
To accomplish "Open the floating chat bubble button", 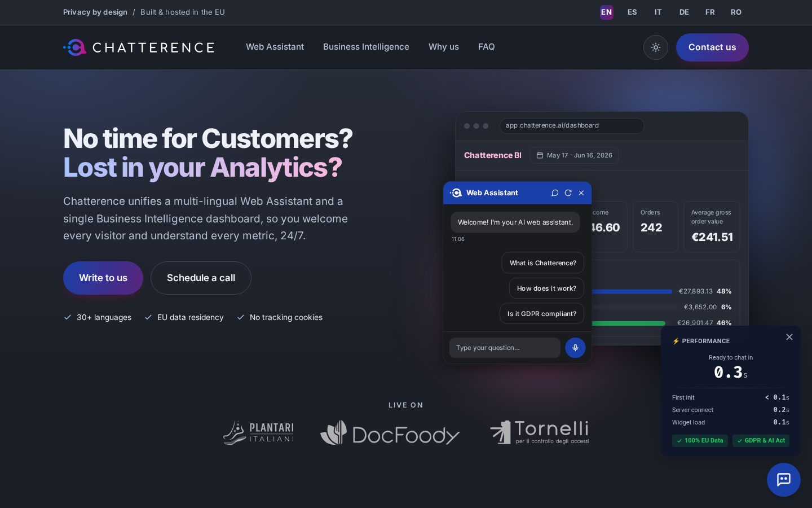I will point(784,480).
